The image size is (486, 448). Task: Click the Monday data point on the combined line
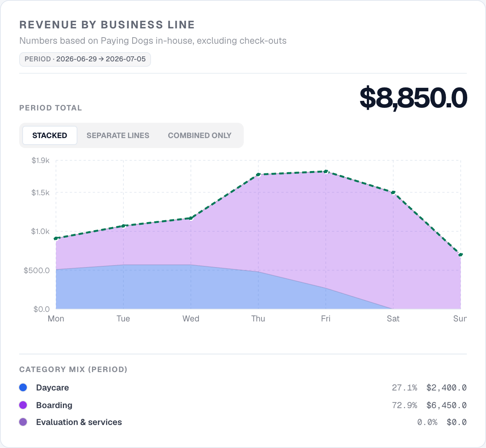(56, 239)
